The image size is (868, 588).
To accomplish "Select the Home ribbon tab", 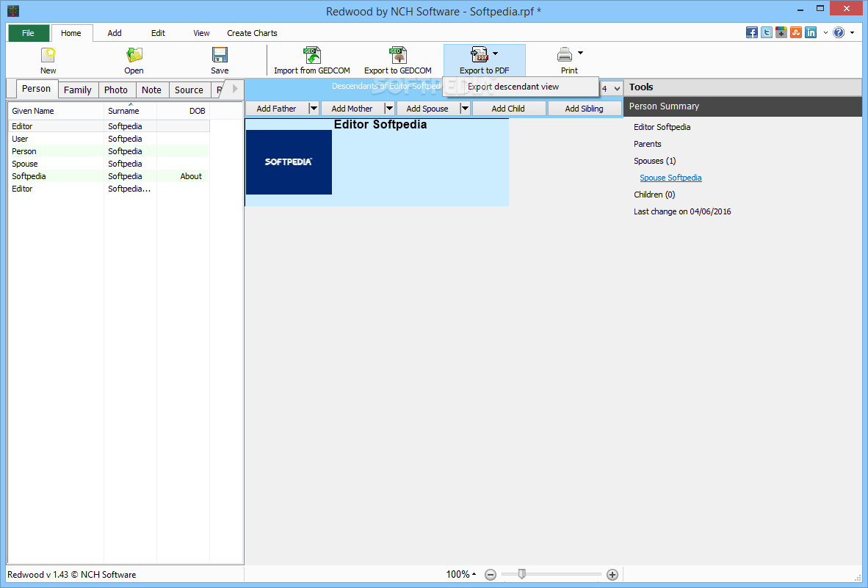I will 70,33.
